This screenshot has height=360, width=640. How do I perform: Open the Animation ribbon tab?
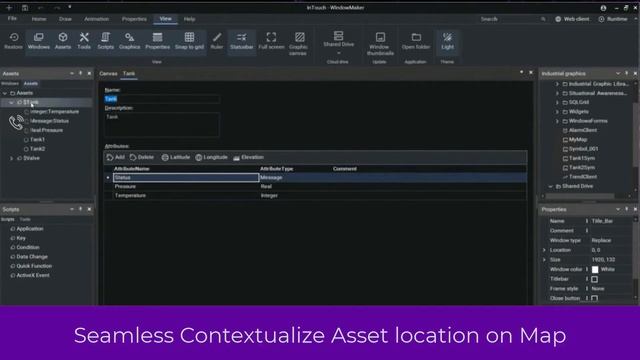pos(96,19)
